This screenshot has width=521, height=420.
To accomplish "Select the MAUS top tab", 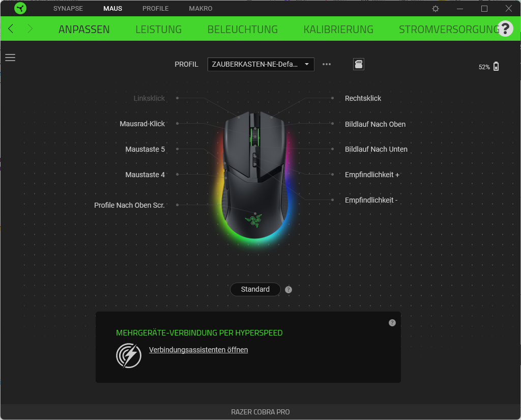I will pos(112,8).
